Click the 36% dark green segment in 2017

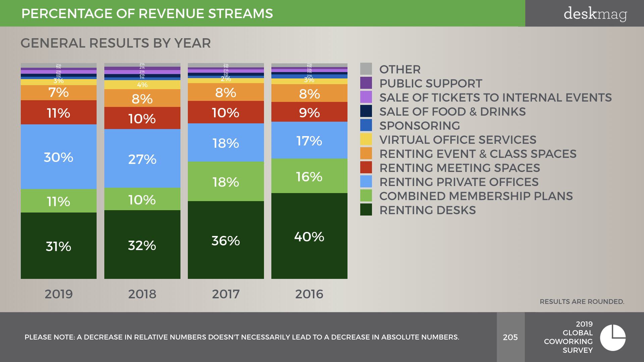pyautogui.click(x=226, y=240)
